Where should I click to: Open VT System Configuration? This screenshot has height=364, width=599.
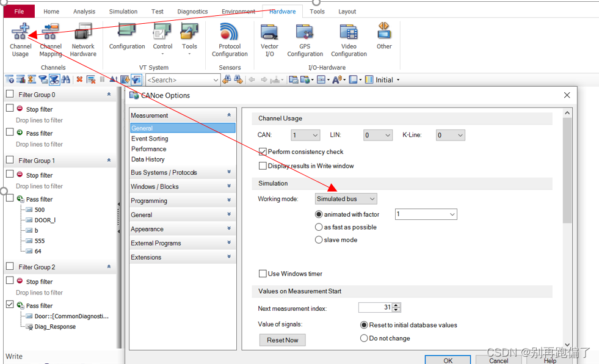click(x=127, y=37)
